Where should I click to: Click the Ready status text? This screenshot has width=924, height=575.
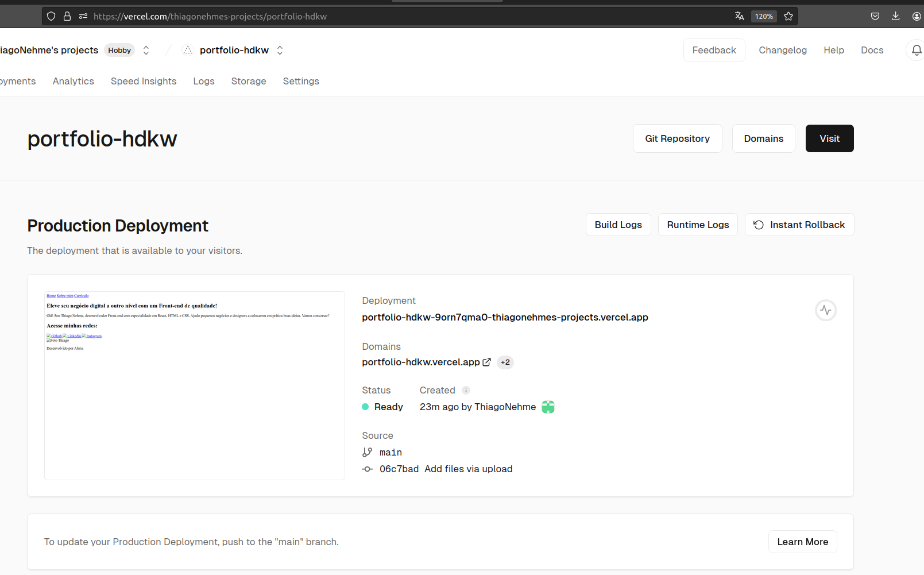click(389, 407)
